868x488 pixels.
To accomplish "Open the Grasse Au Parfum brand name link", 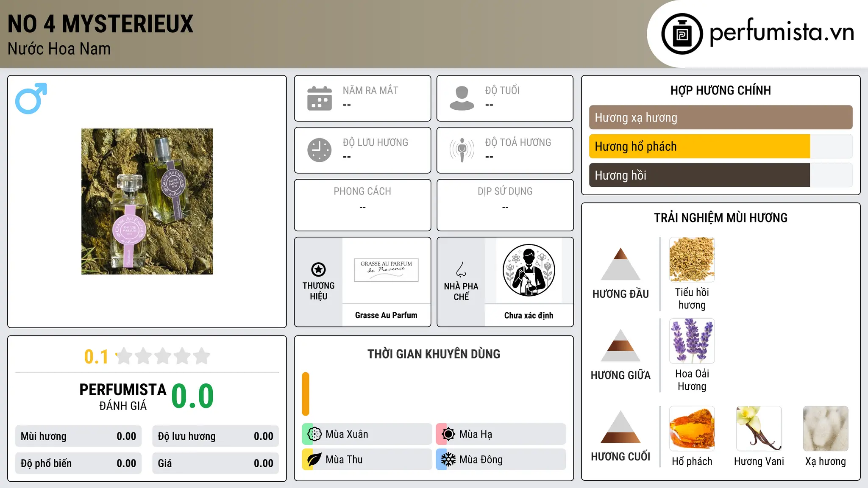I will click(386, 315).
